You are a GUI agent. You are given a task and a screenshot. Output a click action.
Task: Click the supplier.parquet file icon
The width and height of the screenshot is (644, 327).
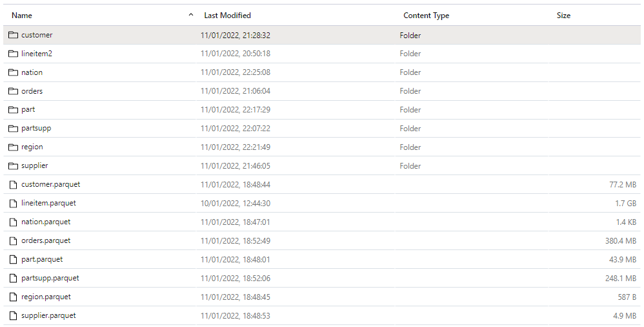point(13,316)
